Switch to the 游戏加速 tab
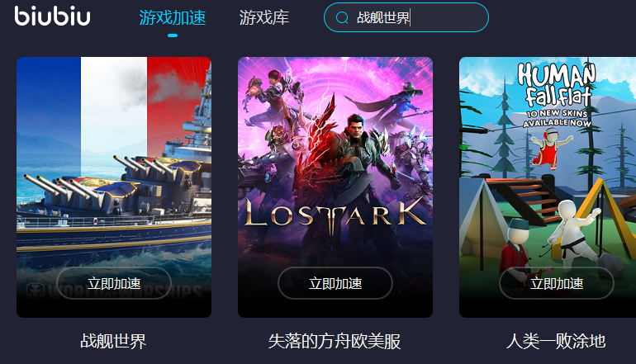The height and width of the screenshot is (364, 636). pyautogui.click(x=173, y=18)
